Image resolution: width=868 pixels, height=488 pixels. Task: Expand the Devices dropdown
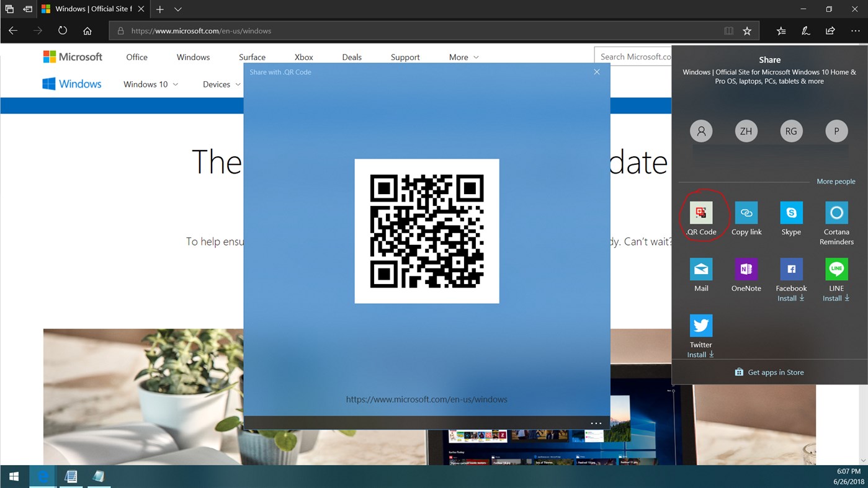pos(221,84)
